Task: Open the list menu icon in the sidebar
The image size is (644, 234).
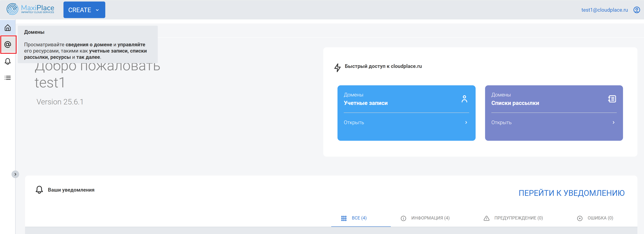Action: 8,78
